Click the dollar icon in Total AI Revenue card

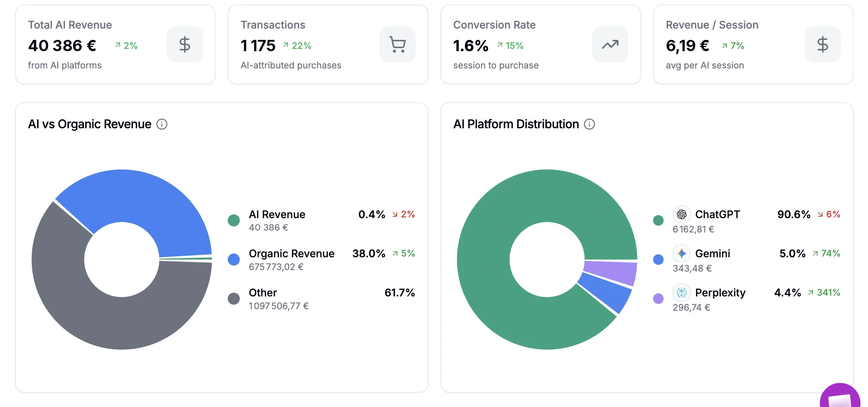(x=184, y=44)
